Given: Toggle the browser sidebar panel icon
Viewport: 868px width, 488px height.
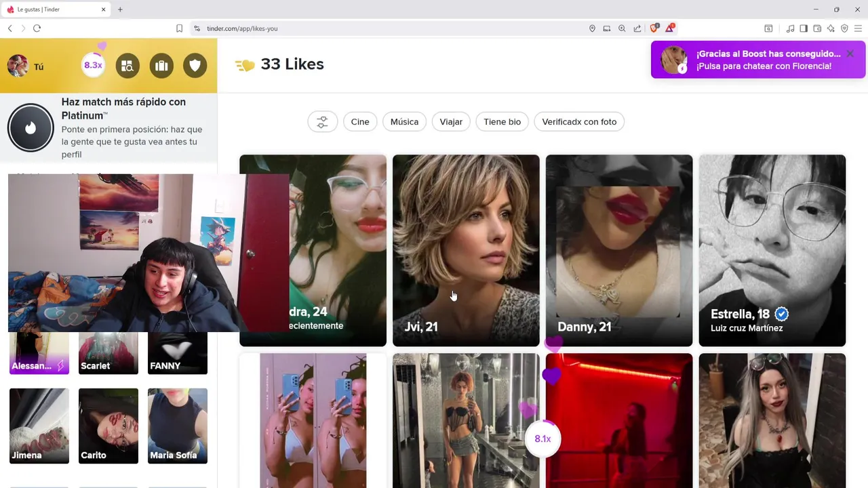Looking at the screenshot, I should (804, 28).
